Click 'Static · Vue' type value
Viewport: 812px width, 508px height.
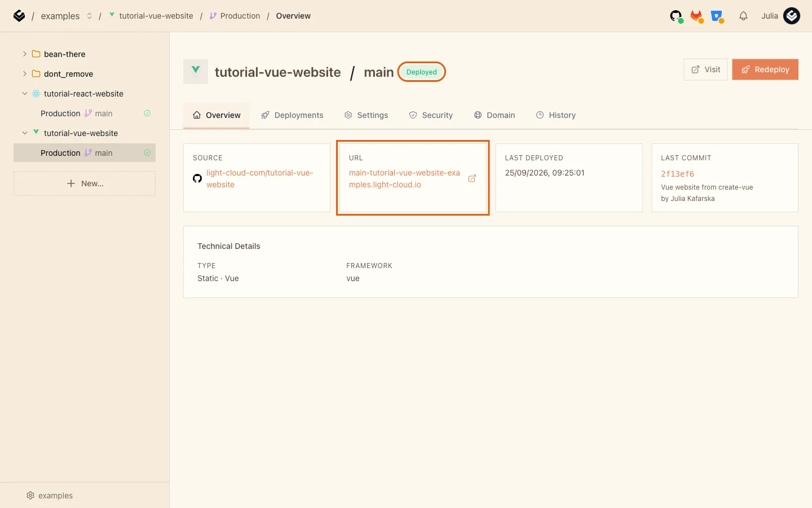tap(218, 278)
